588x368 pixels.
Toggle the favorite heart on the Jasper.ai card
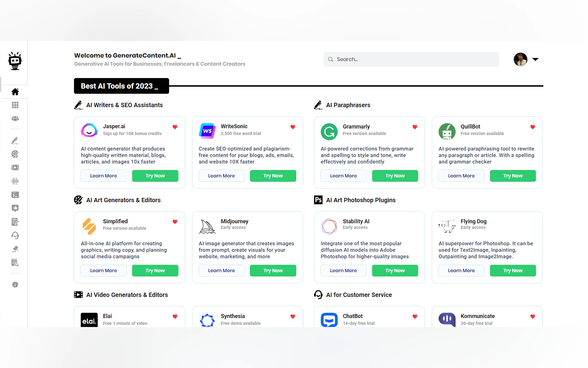(x=175, y=127)
